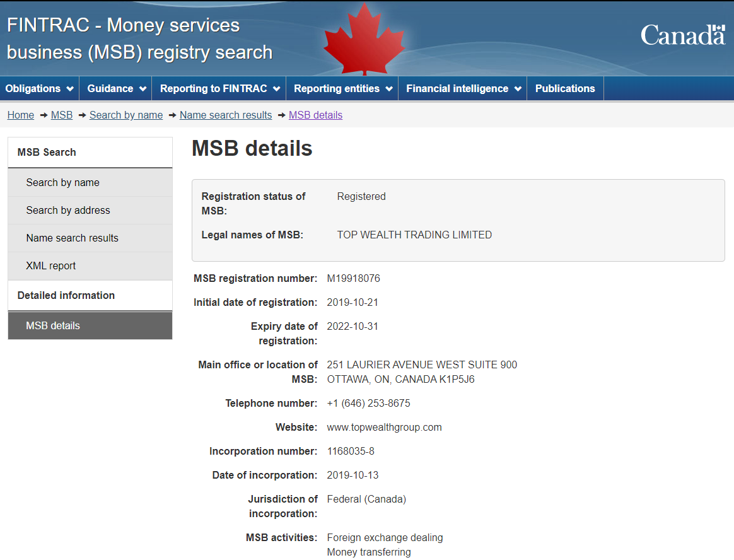Open Name search results breadcrumb link
Viewport: 734px width, 560px height.
pyautogui.click(x=226, y=115)
